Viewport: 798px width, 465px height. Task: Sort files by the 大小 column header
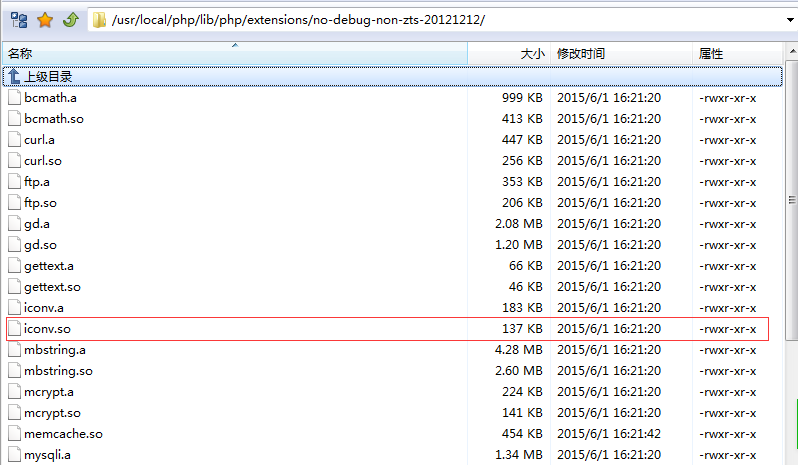click(x=508, y=53)
